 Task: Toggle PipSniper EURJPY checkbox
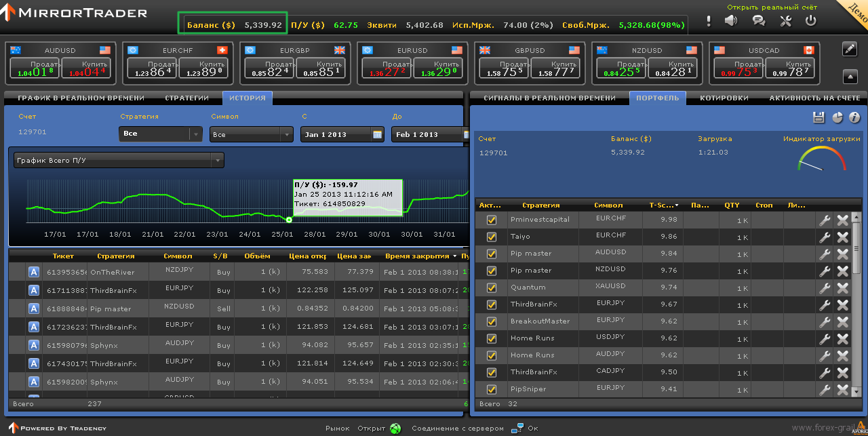pos(492,389)
